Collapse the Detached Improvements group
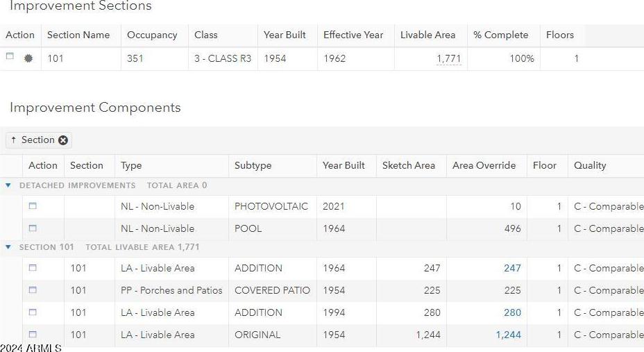 (8, 185)
